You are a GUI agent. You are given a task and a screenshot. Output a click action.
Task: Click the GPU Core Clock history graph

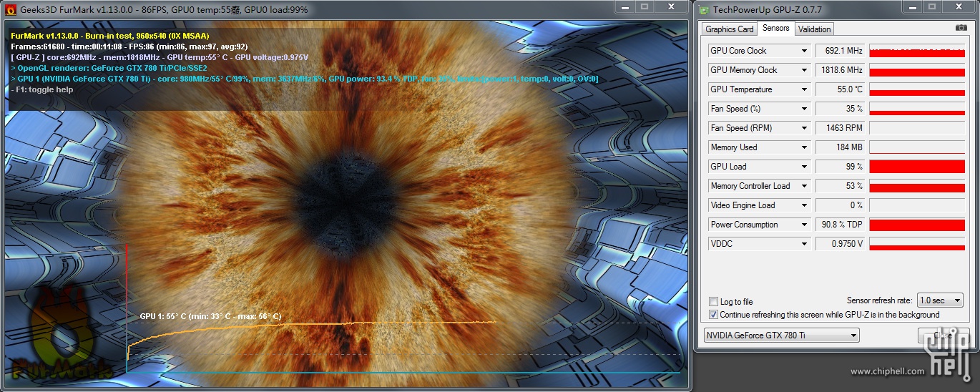(x=917, y=51)
